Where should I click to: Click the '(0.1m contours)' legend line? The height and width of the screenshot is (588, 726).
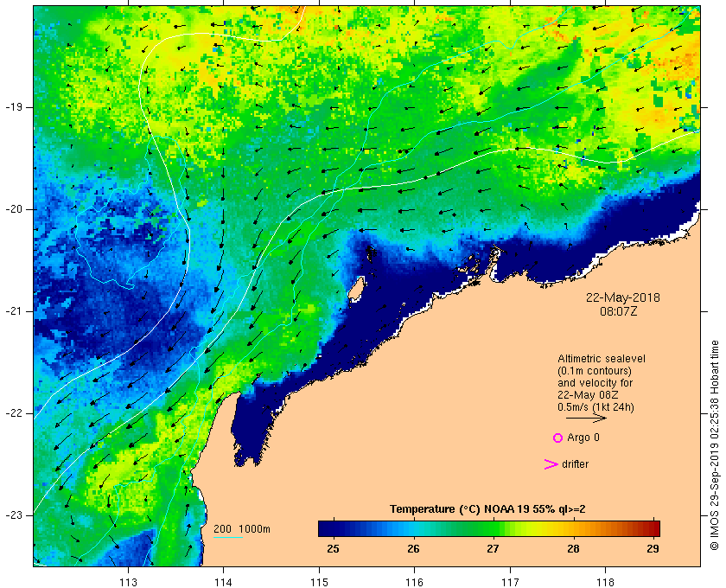point(594,371)
